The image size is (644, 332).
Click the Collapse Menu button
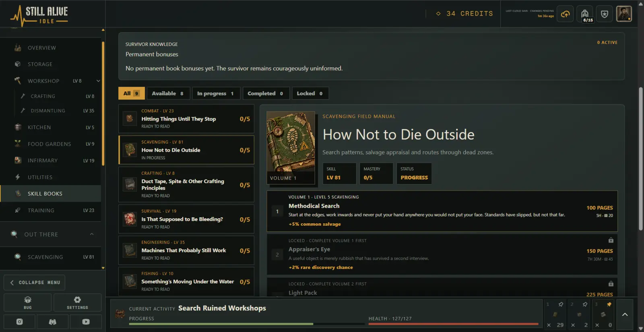(34, 283)
